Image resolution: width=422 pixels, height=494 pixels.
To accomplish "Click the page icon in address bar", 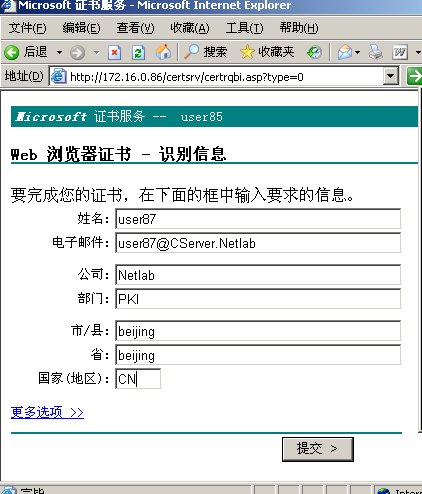I will (58, 77).
